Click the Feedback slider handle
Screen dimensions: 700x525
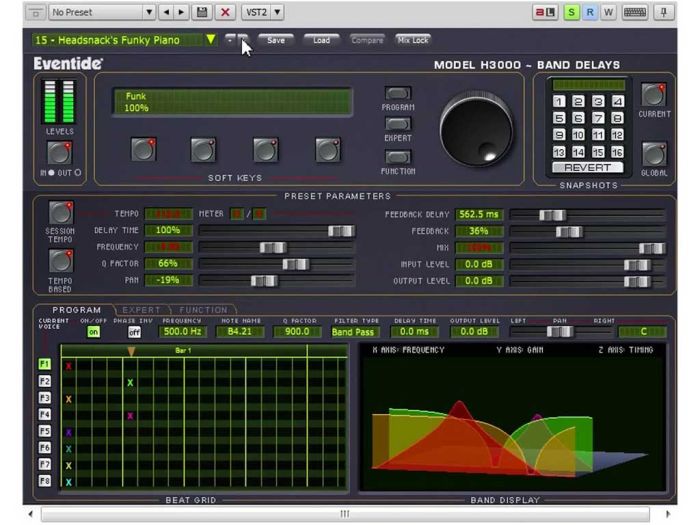point(569,231)
